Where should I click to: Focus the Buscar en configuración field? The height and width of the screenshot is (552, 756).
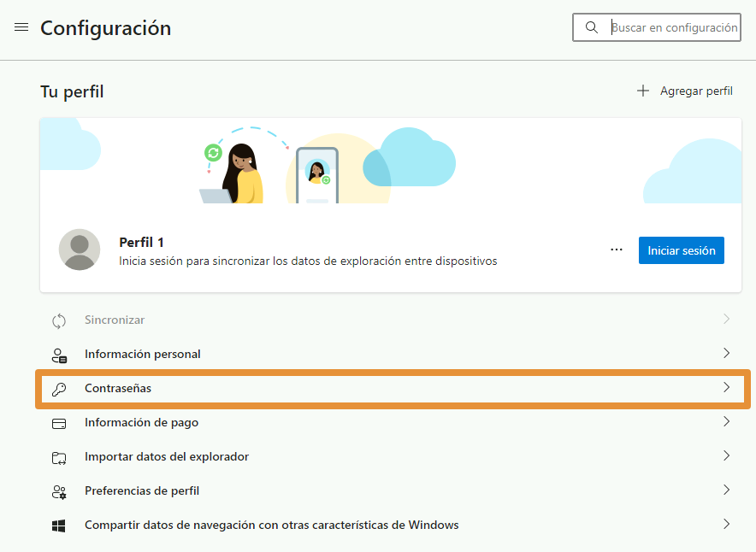click(673, 27)
